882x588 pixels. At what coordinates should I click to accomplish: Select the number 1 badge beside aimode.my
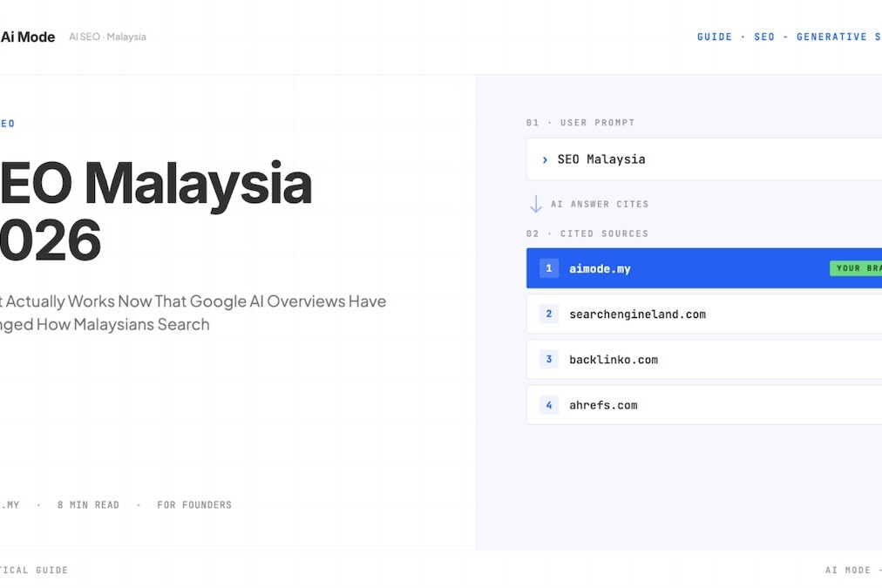pos(548,268)
